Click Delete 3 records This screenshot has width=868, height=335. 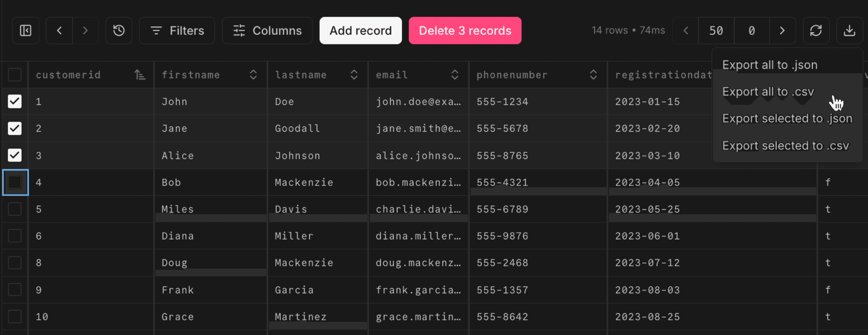pyautogui.click(x=465, y=30)
